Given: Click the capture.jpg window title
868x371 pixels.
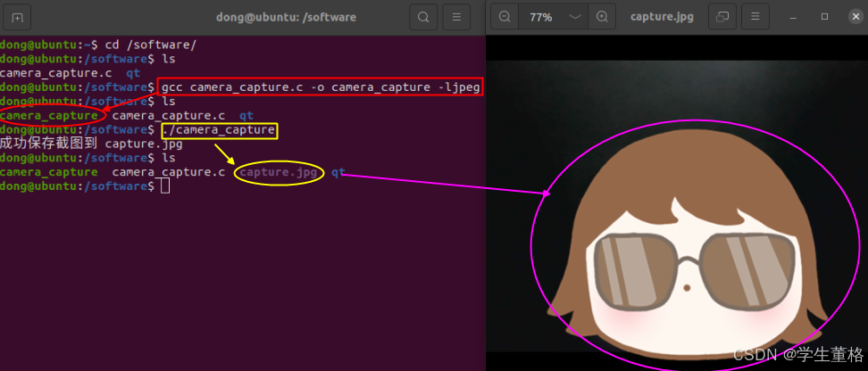Looking at the screenshot, I should pos(662,17).
